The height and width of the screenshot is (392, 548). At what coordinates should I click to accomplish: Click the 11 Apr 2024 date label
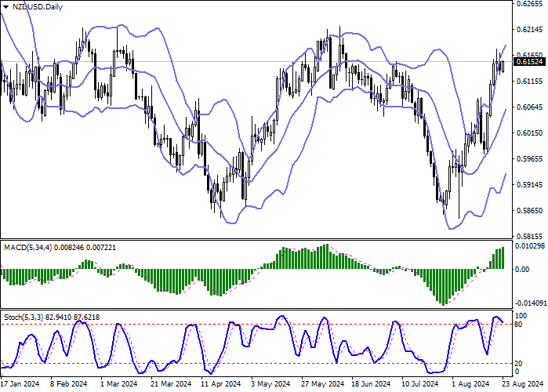[221, 384]
